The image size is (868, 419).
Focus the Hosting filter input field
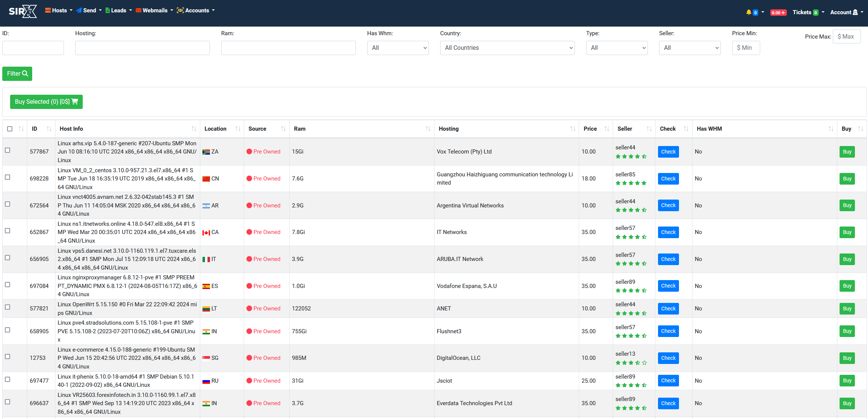pyautogui.click(x=142, y=48)
